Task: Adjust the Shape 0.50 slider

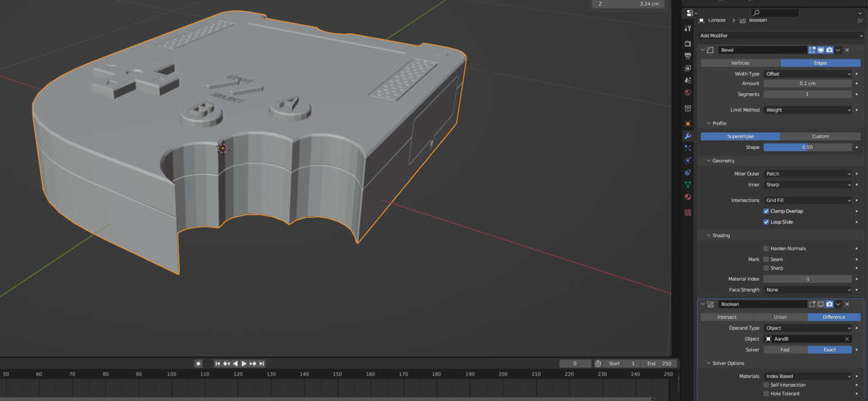Action: [808, 148]
